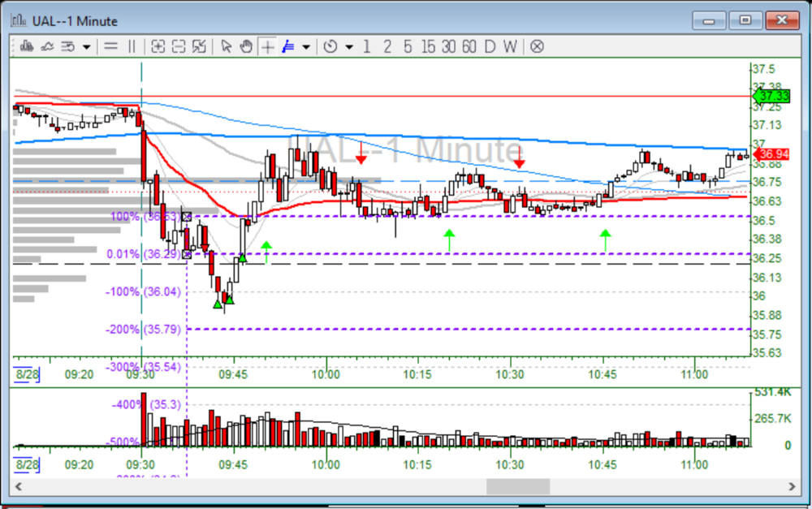Select the horizontal lines tool
The image size is (812, 509).
(111, 46)
